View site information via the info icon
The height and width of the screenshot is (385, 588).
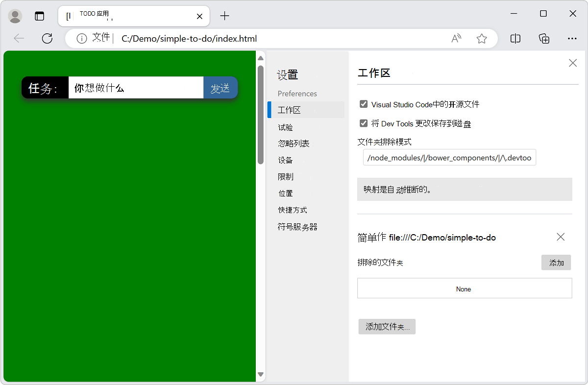[81, 38]
